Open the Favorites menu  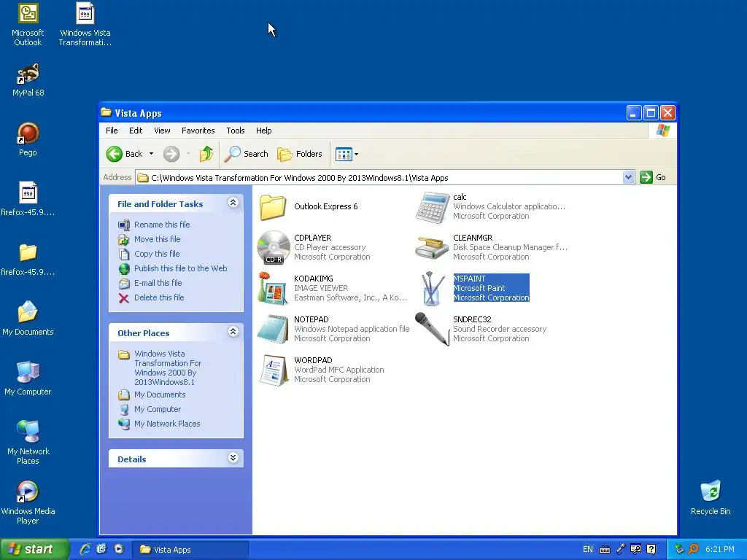(x=198, y=131)
